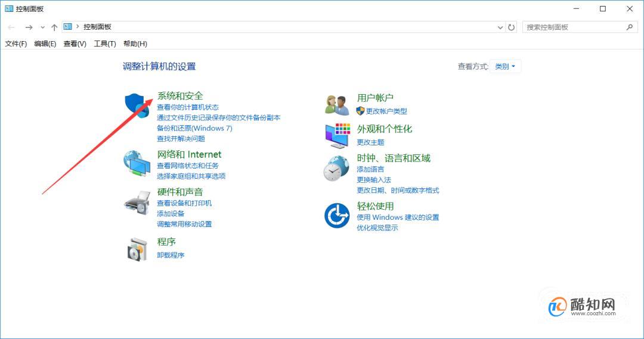Viewport: 644px width, 339px height.
Task: Open 备份和还原(Windows 7) link
Action: 194,128
